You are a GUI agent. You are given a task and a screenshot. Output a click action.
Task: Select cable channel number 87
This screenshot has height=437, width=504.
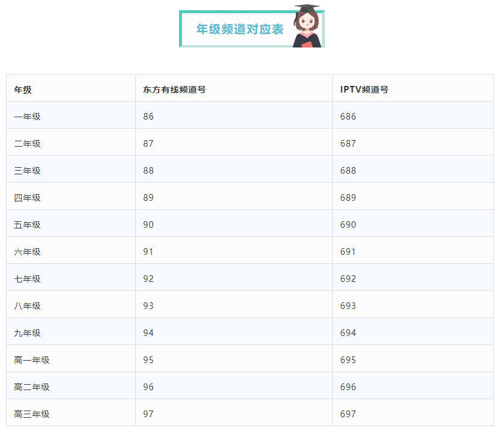tap(148, 144)
